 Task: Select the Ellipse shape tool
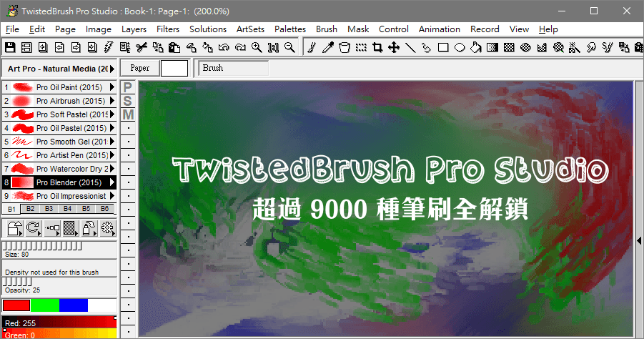click(460, 47)
